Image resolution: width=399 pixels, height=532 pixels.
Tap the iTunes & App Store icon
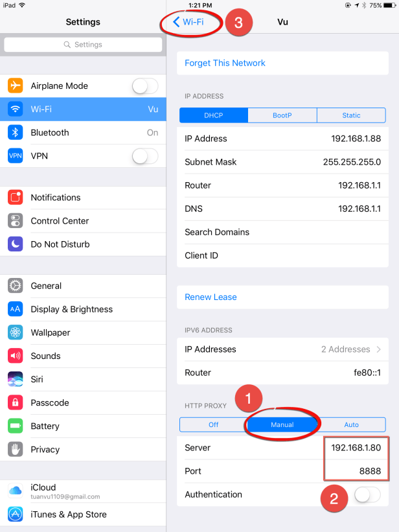16,514
